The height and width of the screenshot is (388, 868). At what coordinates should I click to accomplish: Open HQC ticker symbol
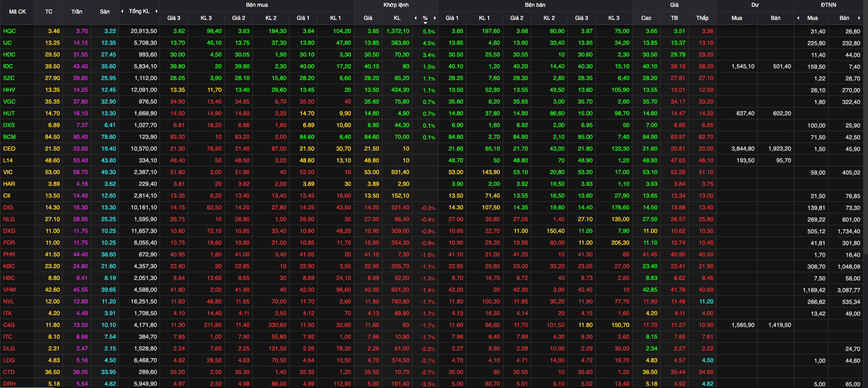9,31
